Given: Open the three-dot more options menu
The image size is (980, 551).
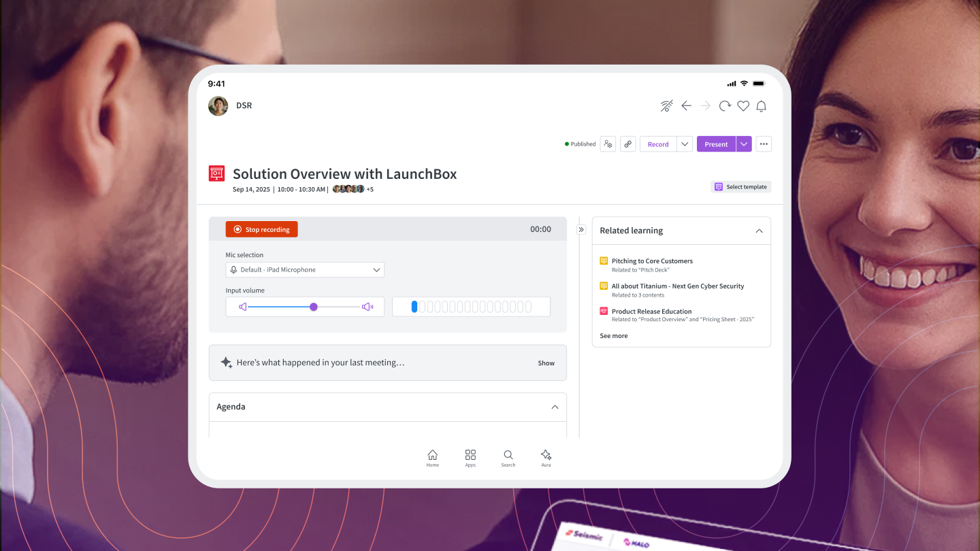Looking at the screenshot, I should tap(764, 144).
